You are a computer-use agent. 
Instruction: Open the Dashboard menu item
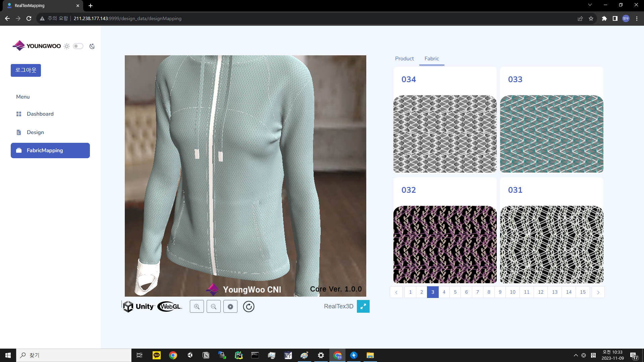coord(40,114)
